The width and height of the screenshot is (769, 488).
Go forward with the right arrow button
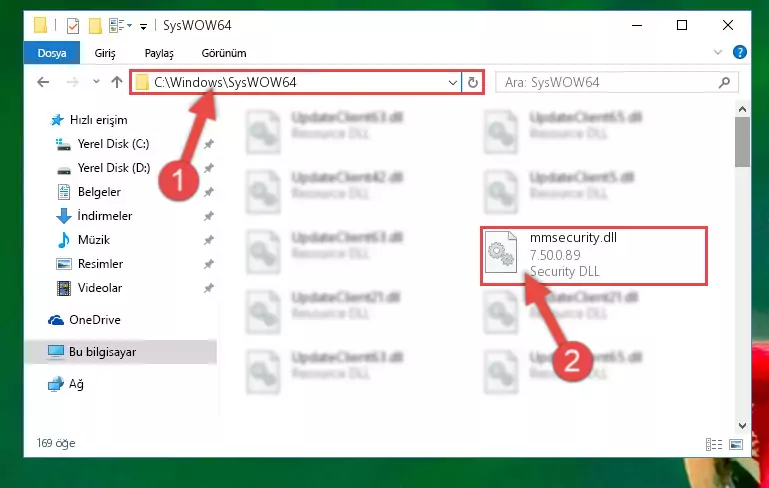click(73, 82)
